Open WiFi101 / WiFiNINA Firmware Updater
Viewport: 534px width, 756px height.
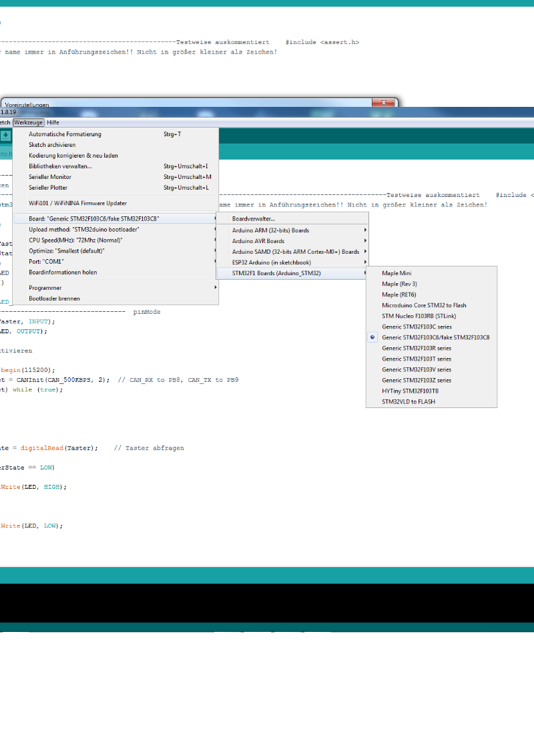pos(115,203)
